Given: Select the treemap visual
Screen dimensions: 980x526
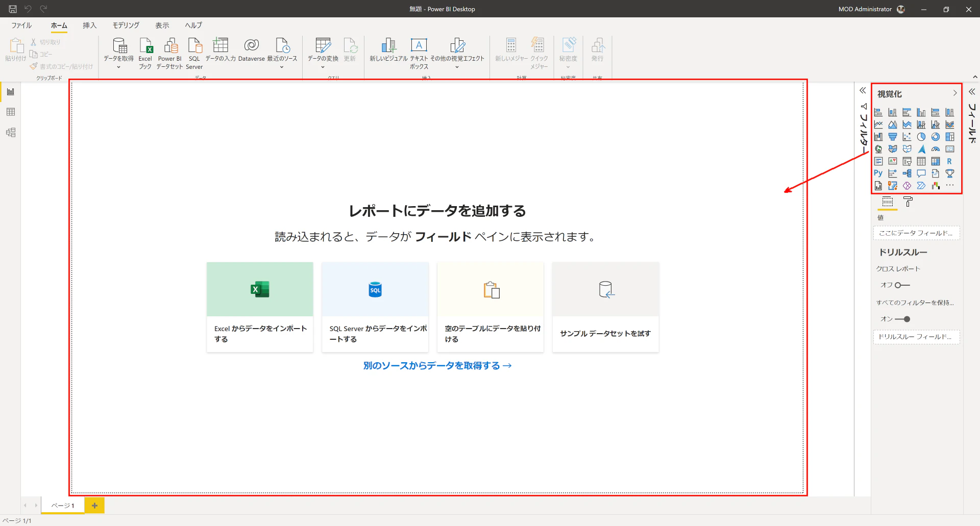Looking at the screenshot, I should pyautogui.click(x=949, y=137).
